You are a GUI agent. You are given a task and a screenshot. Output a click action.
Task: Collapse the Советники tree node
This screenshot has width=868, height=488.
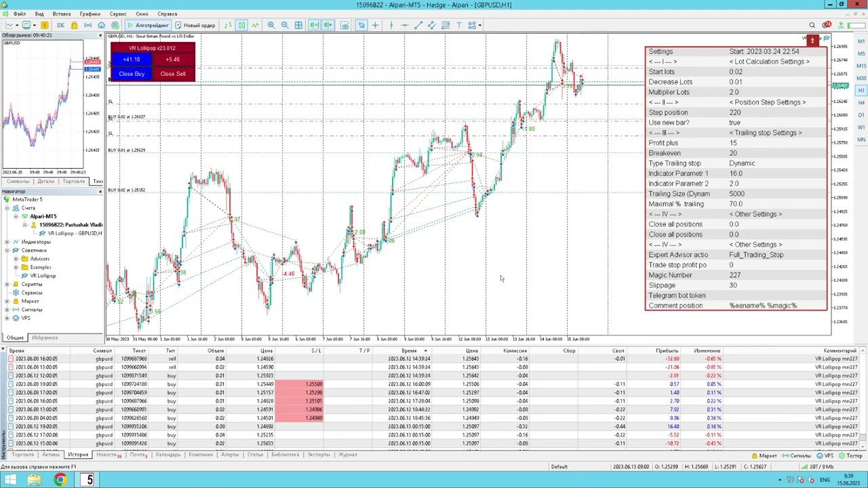tap(7, 250)
